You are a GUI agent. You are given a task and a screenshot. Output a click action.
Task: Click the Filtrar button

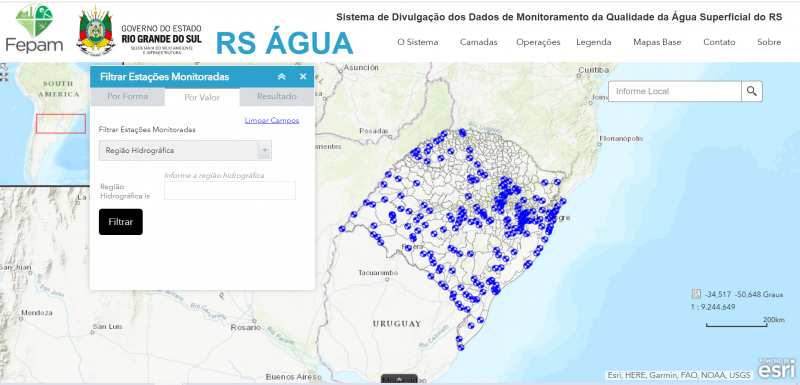(x=121, y=222)
